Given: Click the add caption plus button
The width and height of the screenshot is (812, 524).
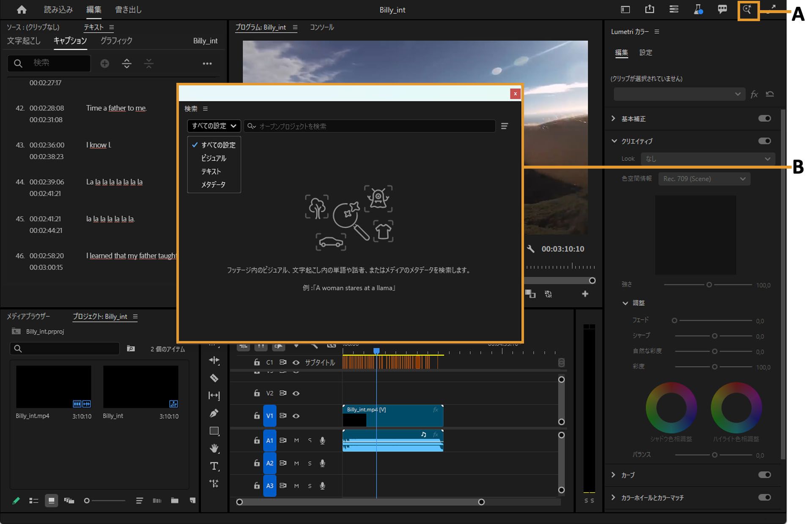Looking at the screenshot, I should 104,63.
